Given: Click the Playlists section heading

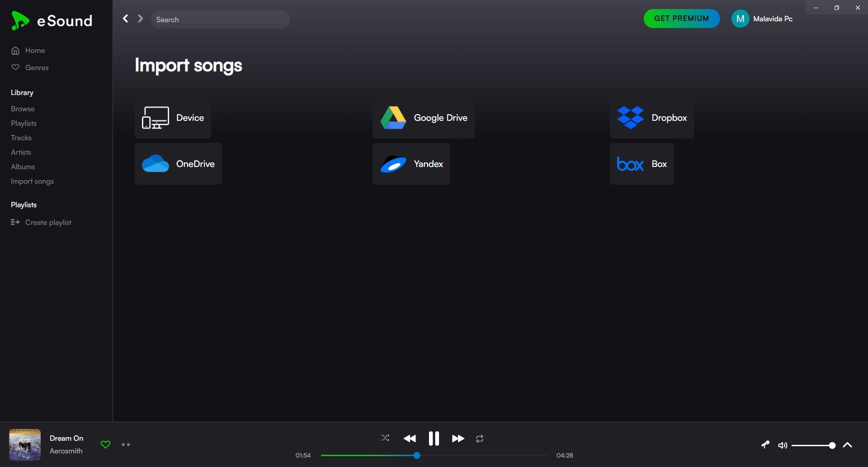Looking at the screenshot, I should tap(24, 205).
